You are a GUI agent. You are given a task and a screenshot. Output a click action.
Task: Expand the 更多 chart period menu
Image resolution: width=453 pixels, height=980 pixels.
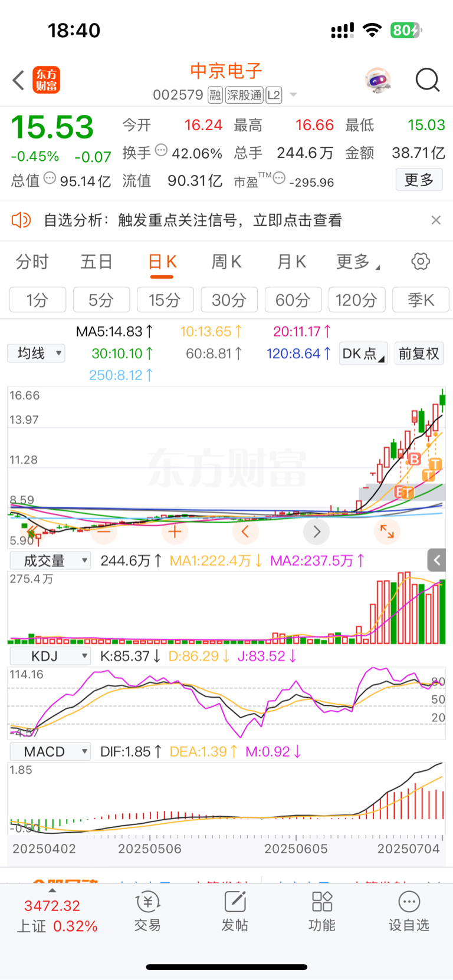[x=357, y=262]
